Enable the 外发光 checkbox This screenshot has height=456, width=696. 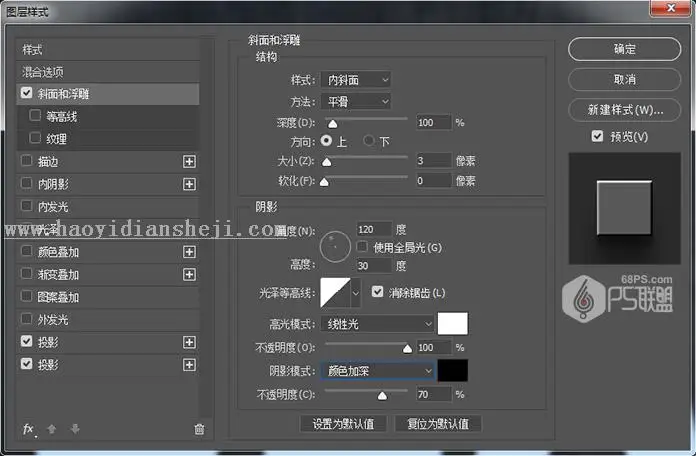coord(27,319)
